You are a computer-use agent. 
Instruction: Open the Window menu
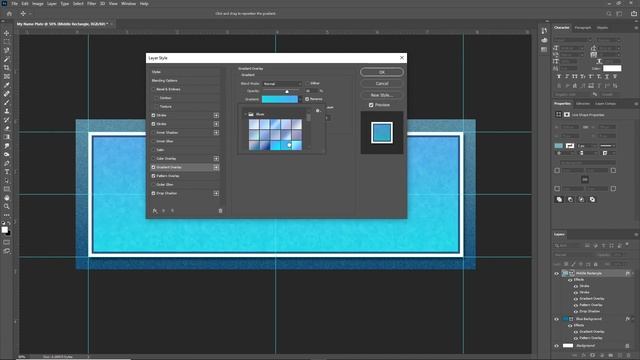(128, 4)
